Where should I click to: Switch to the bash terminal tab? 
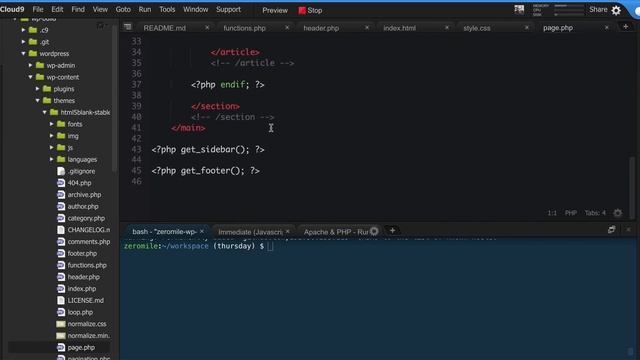164,232
